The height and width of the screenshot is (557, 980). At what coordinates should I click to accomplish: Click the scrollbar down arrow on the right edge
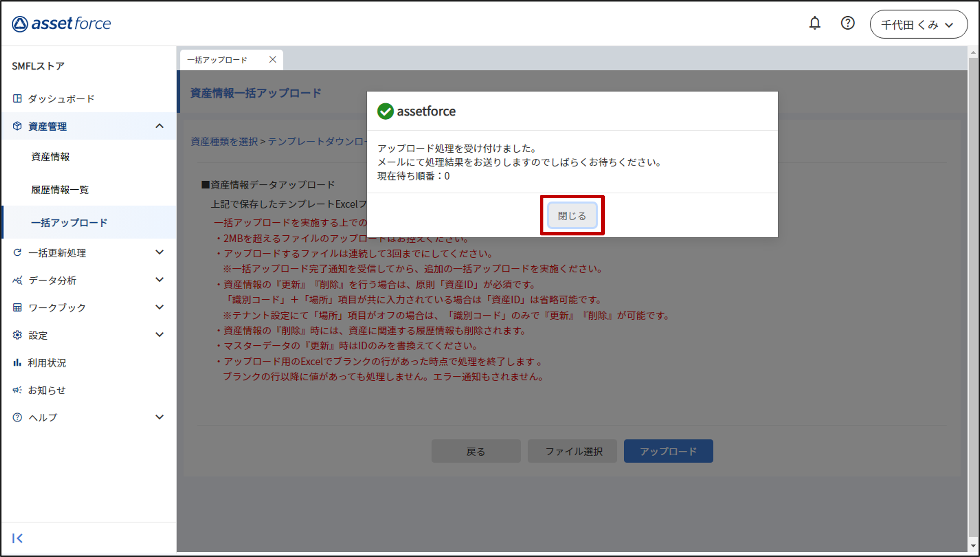[x=974, y=546]
